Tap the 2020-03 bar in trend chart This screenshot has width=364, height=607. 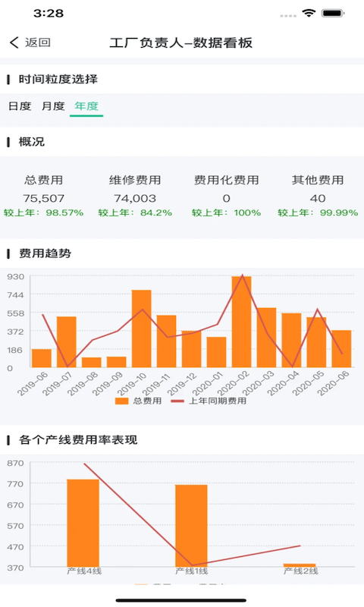coord(266,338)
